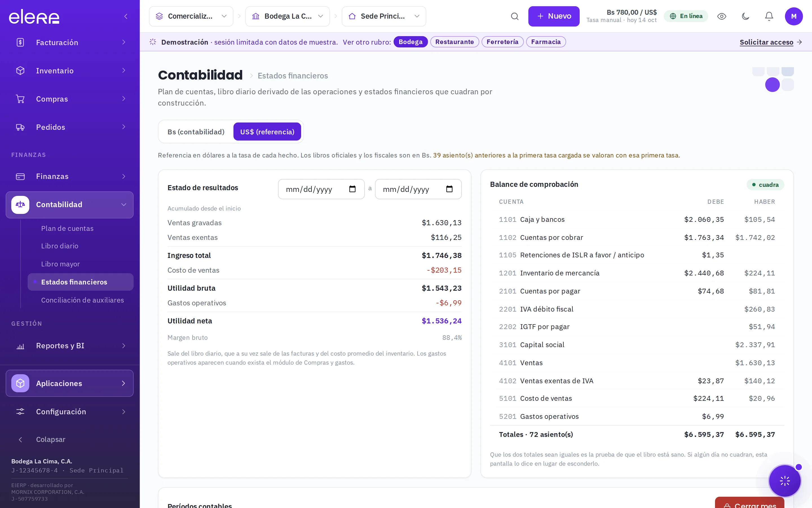Open user avatar M menu
Screen dimensions: 812x508
(x=794, y=16)
